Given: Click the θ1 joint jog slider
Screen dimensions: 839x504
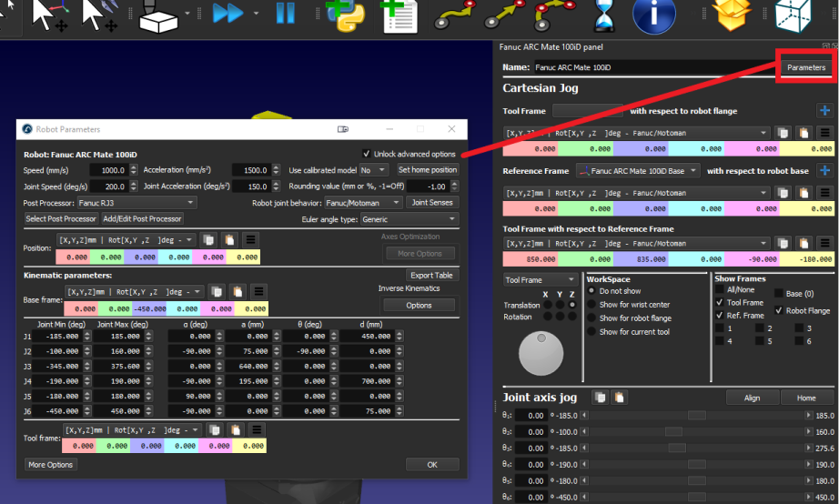Looking at the screenshot, I should 696,415.
